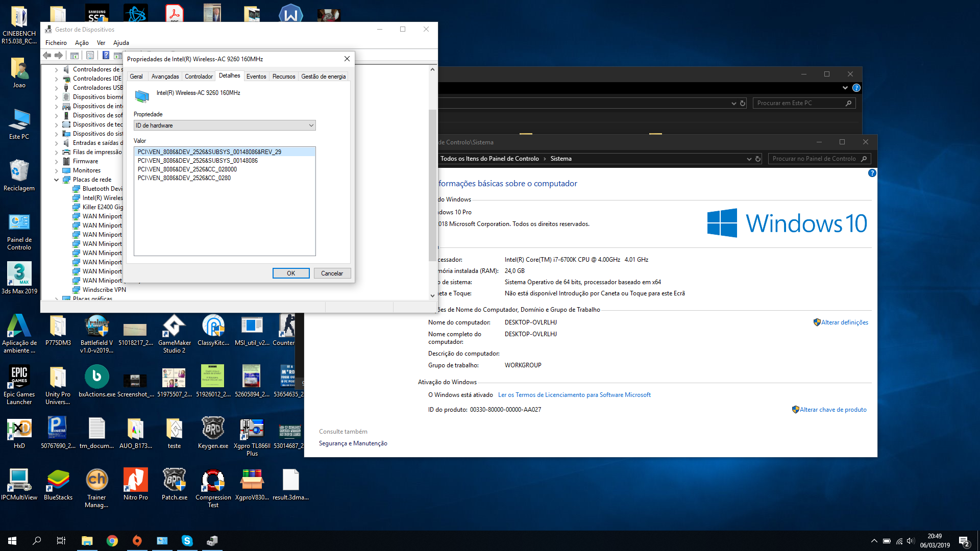The width and height of the screenshot is (980, 551).
Task: Open the notification center icon
Action: 964,541
